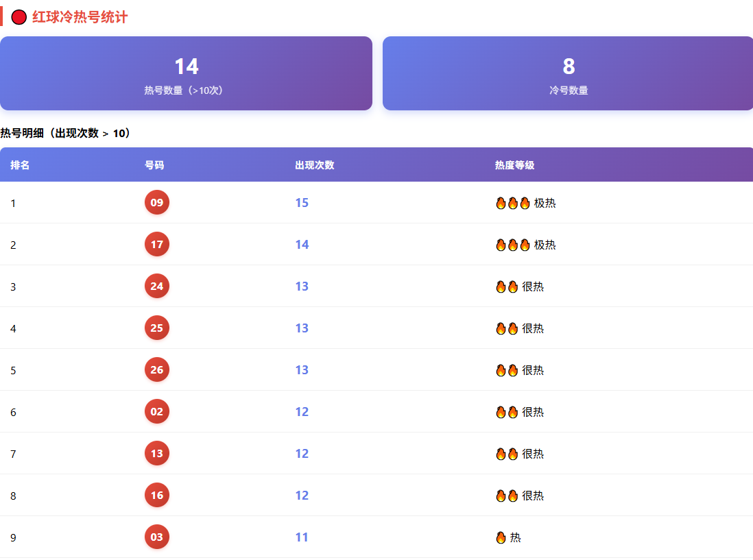Click the 号码 column header
Screen dimensions: 753x560
click(154, 165)
